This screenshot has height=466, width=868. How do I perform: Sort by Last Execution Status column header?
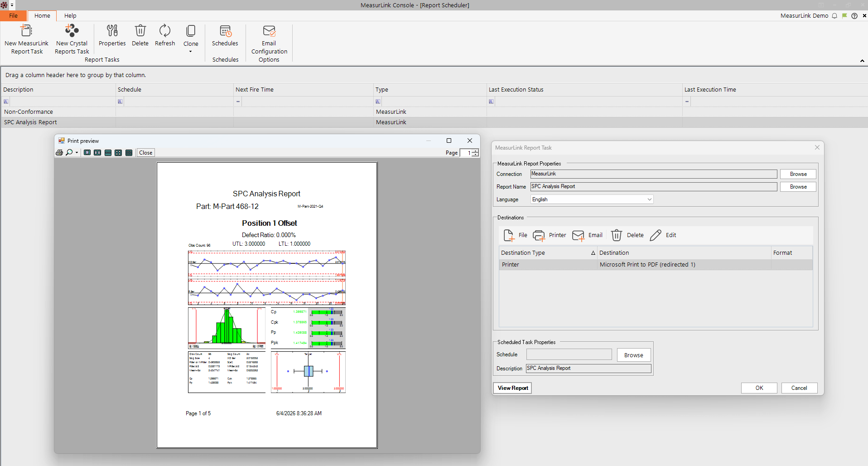pyautogui.click(x=584, y=90)
